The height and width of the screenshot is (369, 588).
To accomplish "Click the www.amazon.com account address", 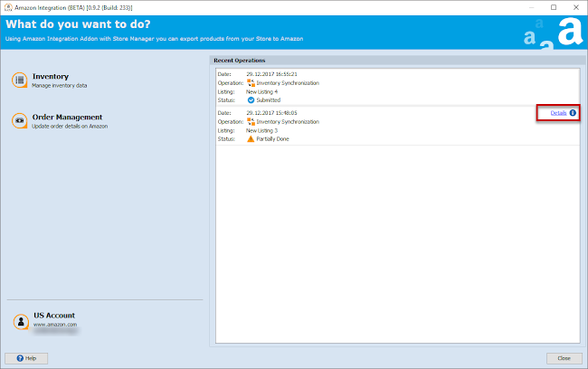I will (55, 325).
